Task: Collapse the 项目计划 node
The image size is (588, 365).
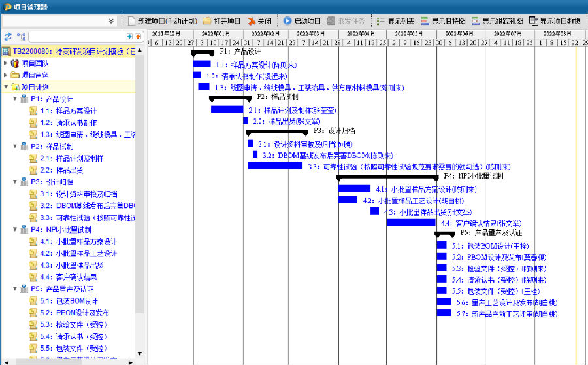Action: click(x=6, y=87)
